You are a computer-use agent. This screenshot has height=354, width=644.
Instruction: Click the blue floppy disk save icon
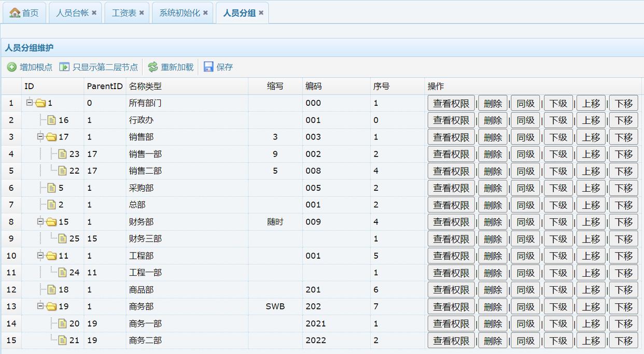[x=208, y=67]
